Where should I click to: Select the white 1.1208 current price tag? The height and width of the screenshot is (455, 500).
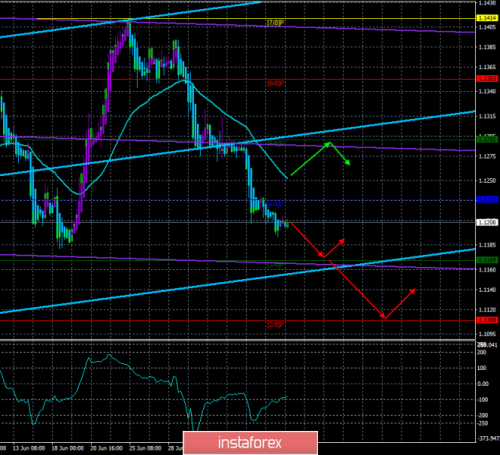487,222
